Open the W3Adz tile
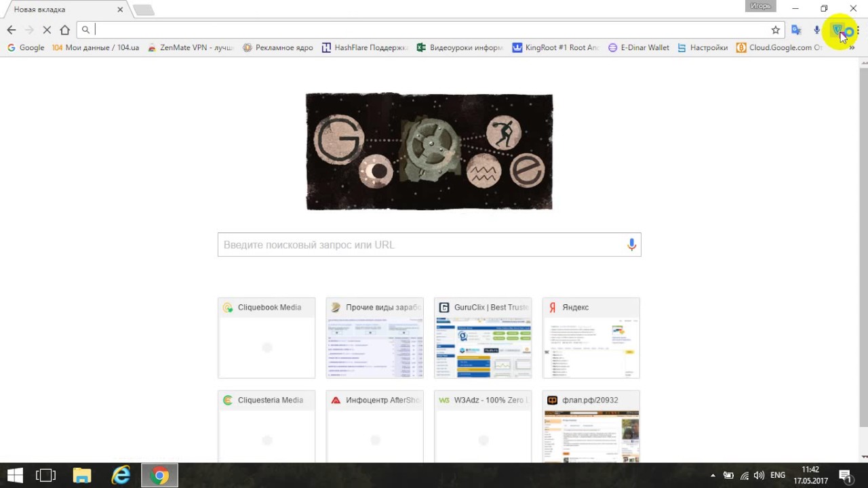 pyautogui.click(x=483, y=426)
